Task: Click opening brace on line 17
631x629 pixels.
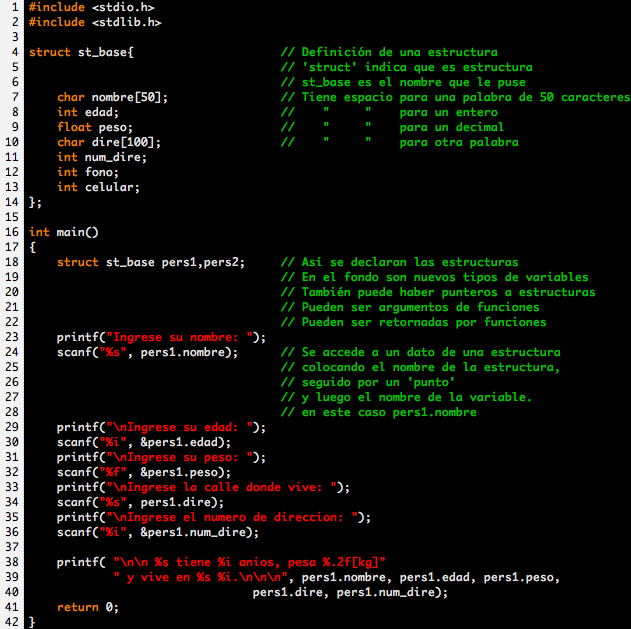Action: [x=33, y=247]
